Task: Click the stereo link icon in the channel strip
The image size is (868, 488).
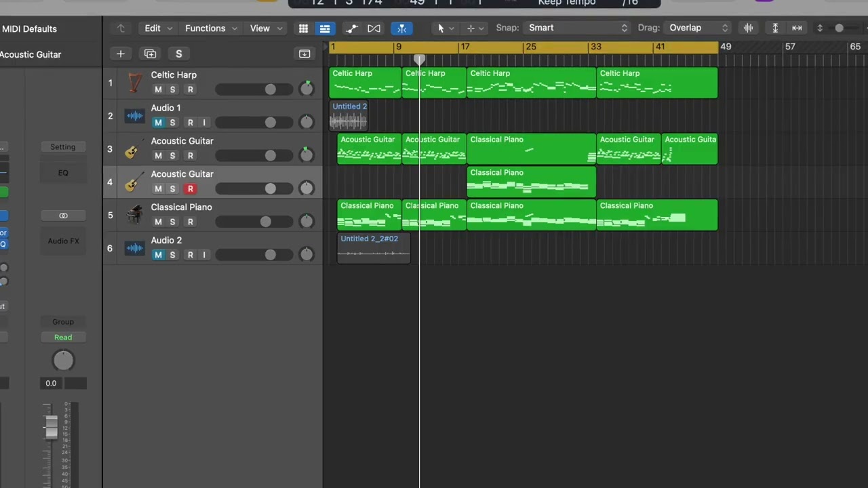Action: point(63,216)
